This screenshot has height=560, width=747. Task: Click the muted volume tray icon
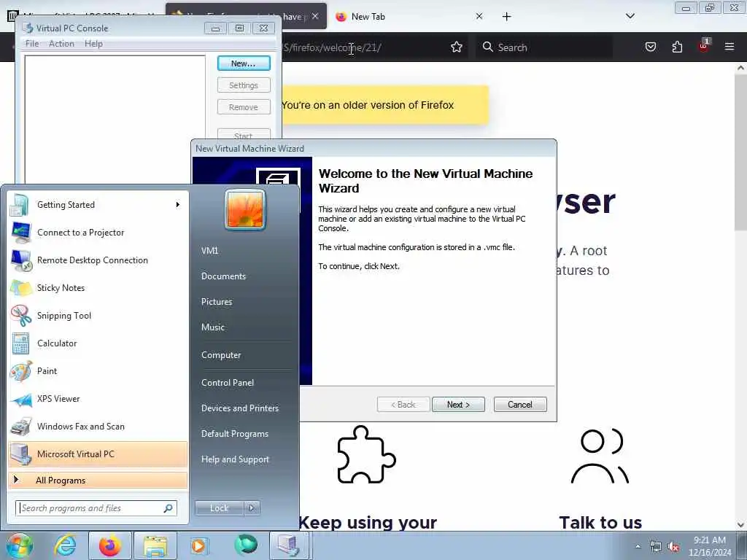pyautogui.click(x=673, y=547)
